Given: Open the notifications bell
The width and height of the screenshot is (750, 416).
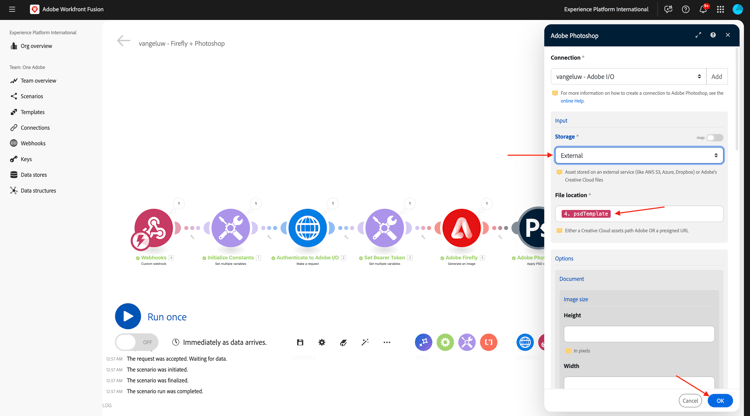Looking at the screenshot, I should [703, 9].
